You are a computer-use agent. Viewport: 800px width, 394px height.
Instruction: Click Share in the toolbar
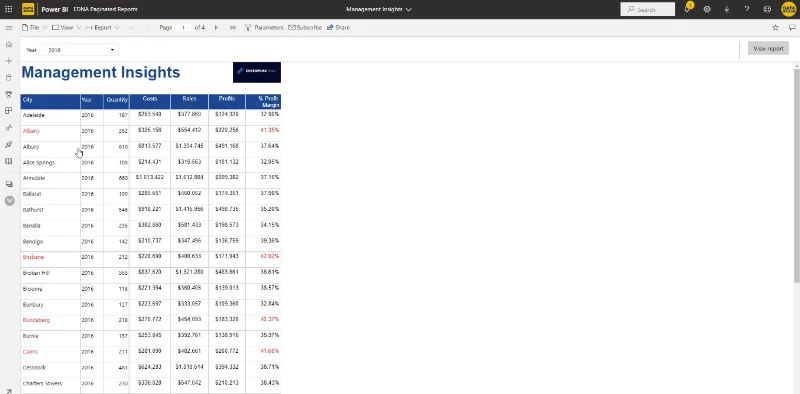click(x=338, y=28)
